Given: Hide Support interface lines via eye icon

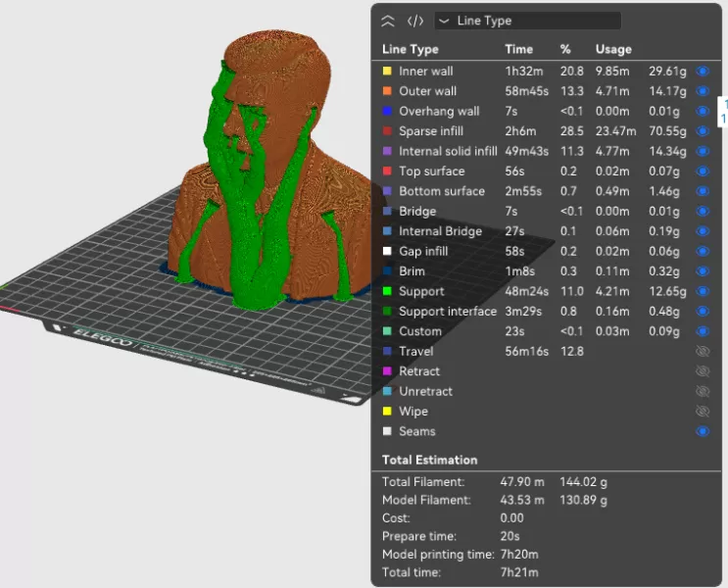Looking at the screenshot, I should (703, 312).
